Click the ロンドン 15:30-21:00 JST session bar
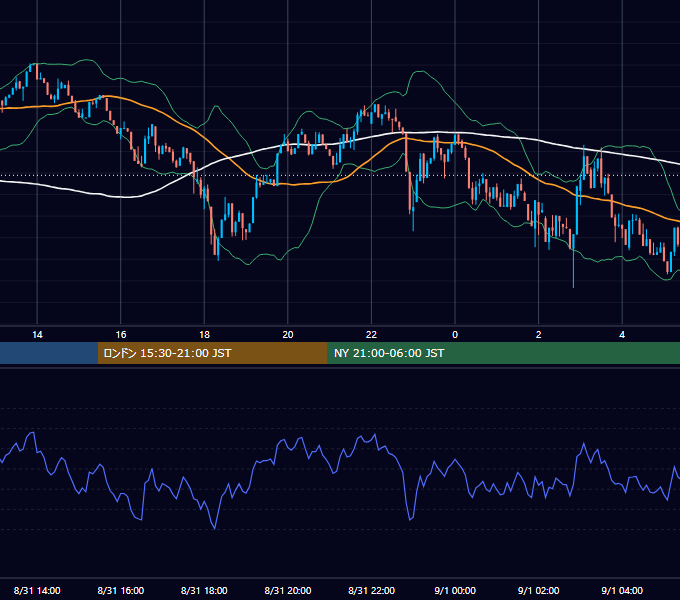 (212, 353)
